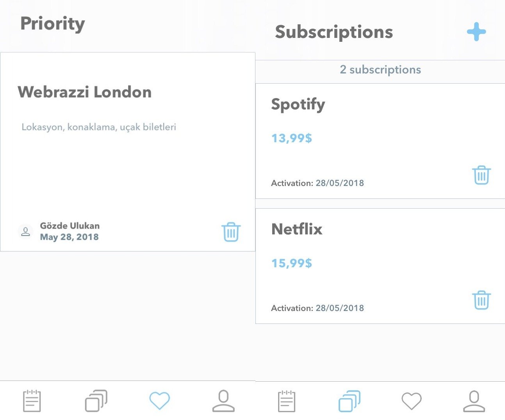Tap the Netflix 15,99$ price
The height and width of the screenshot is (420, 505).
click(x=292, y=263)
